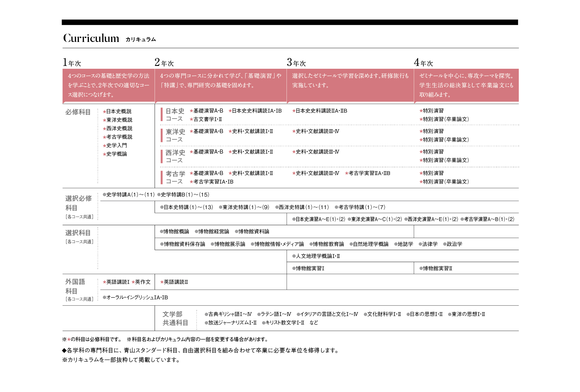Click the "文学部共通科目" label

pos(175,319)
